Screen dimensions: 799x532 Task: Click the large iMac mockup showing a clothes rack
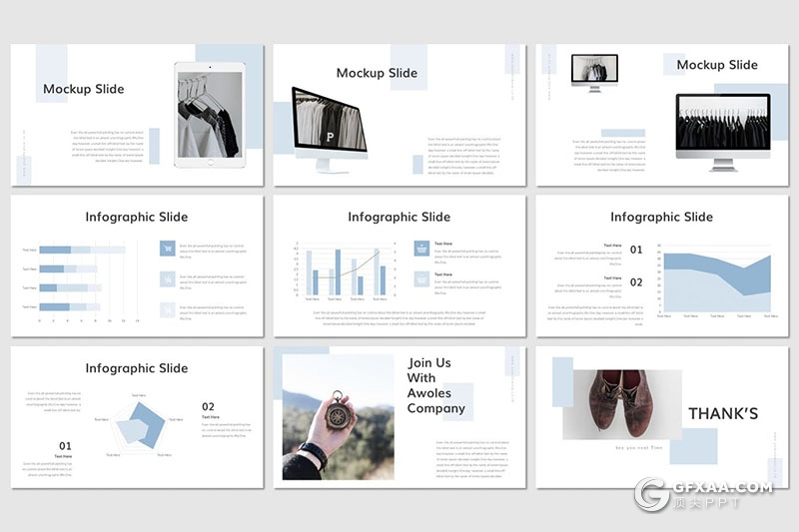point(722,131)
